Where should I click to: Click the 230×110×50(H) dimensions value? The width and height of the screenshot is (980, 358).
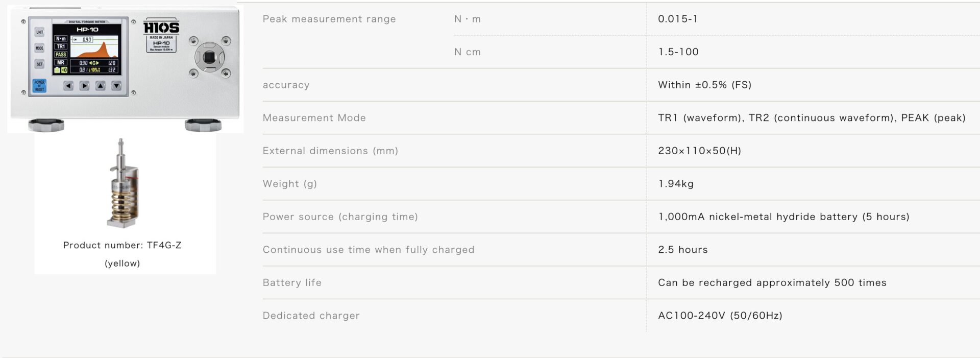pos(700,151)
